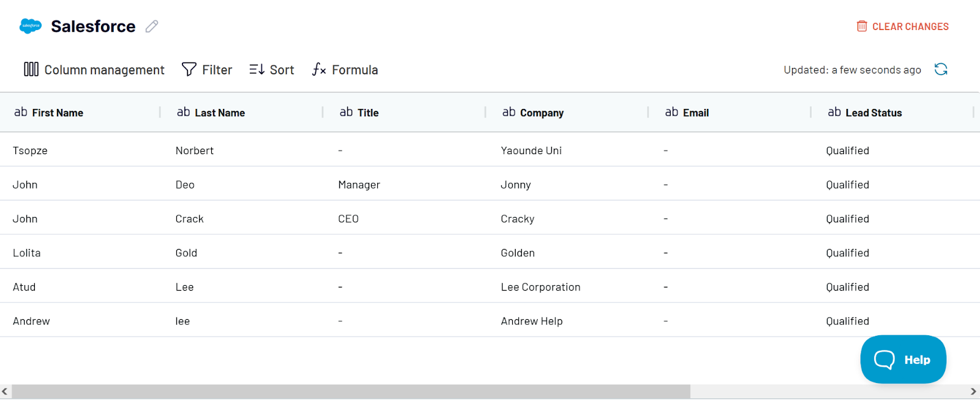Viewport: 980px width, 405px height.
Task: Click the ab type icon for Last Name
Action: [x=184, y=112]
